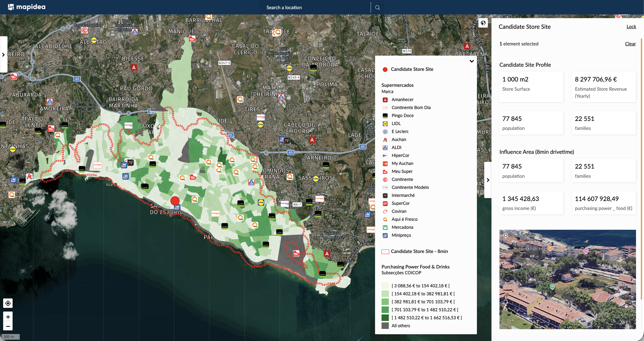Collapse the right details panel arrow

(488, 180)
